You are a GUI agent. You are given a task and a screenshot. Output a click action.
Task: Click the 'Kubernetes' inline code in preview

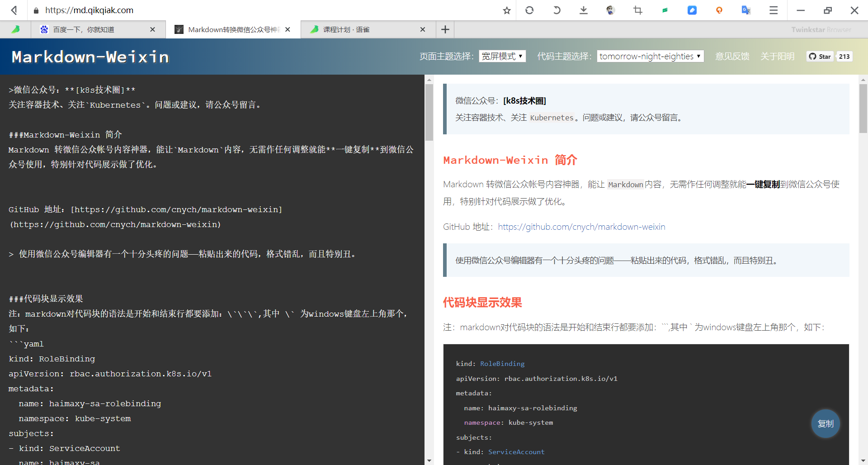pyautogui.click(x=552, y=118)
